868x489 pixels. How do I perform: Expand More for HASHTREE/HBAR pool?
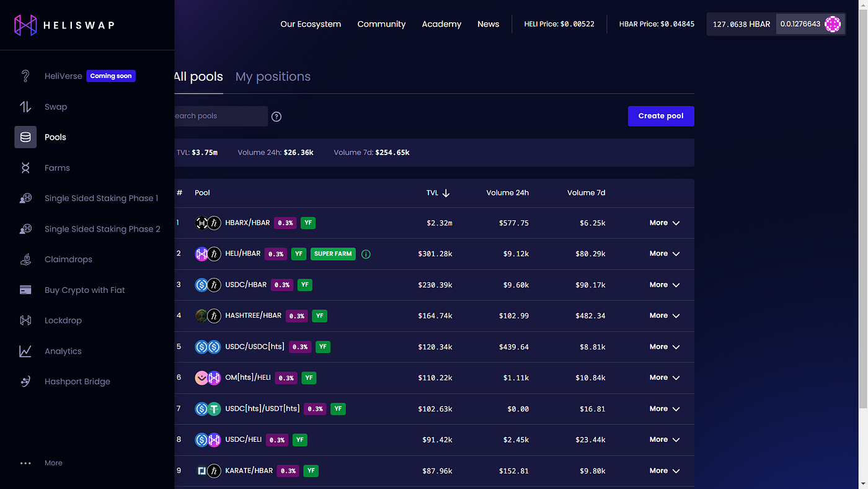(665, 316)
